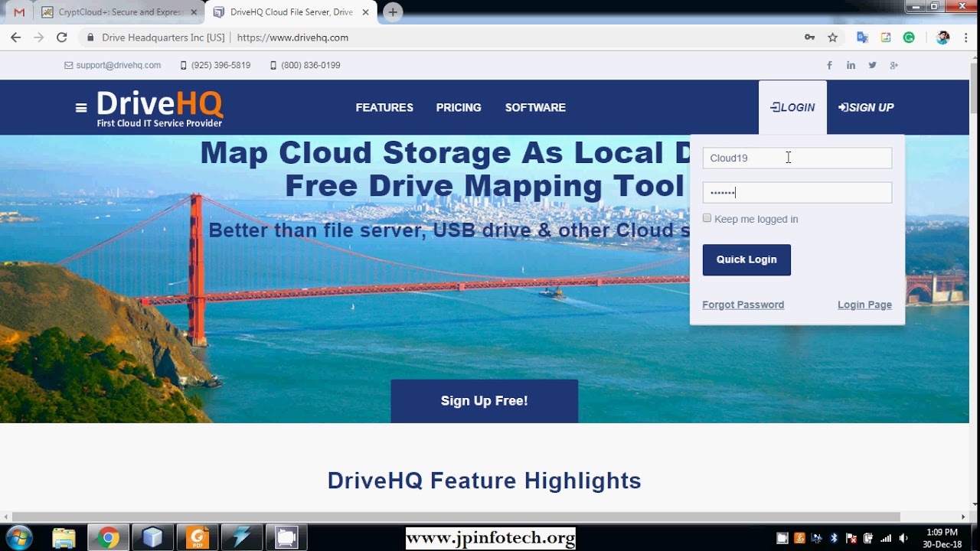Open the lightning bolt app in taskbar
Image resolution: width=980 pixels, height=551 pixels.
pos(242,538)
